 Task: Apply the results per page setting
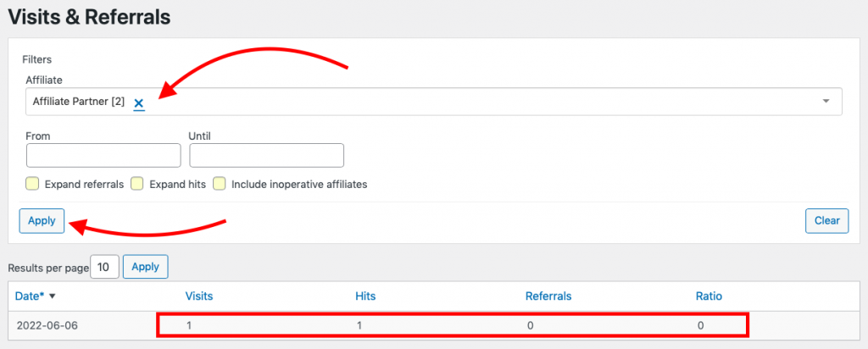[x=146, y=267]
